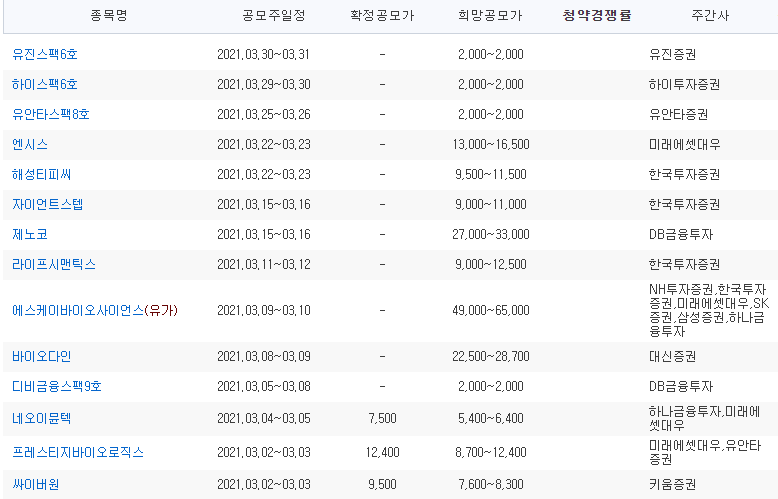Click the underwriter 대신증권
This screenshot has width=778, height=499.
(672, 357)
